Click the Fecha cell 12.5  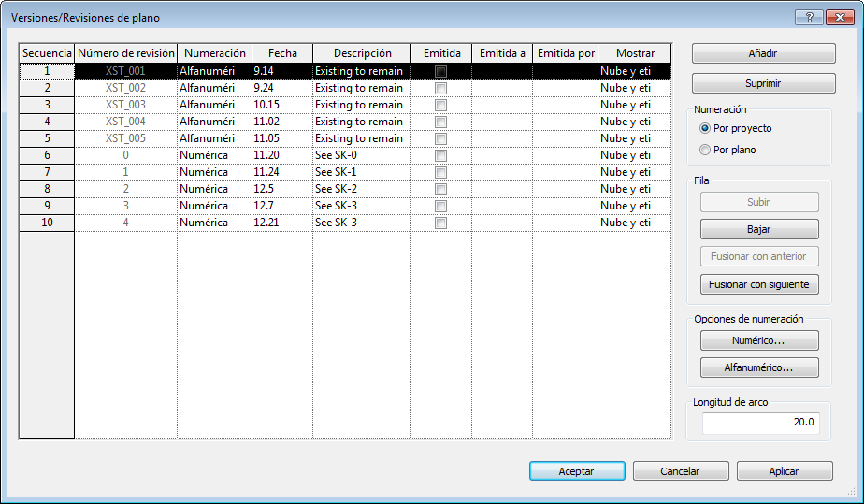(x=282, y=189)
